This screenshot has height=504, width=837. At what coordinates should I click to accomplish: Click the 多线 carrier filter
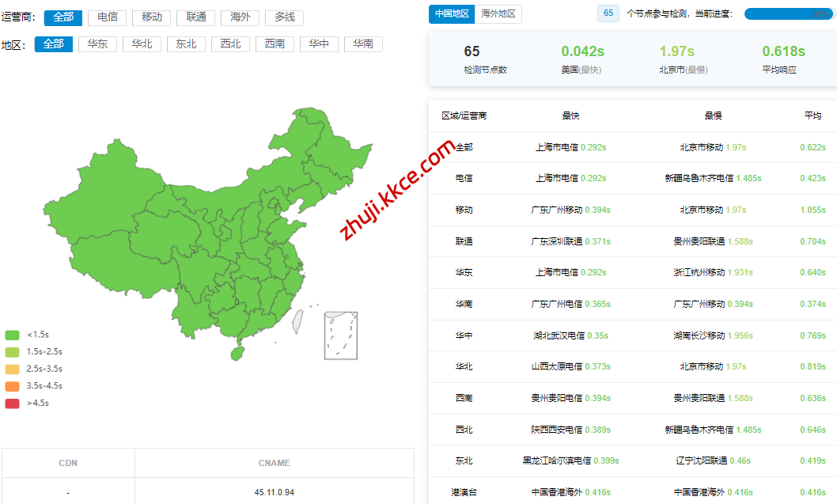pos(285,17)
